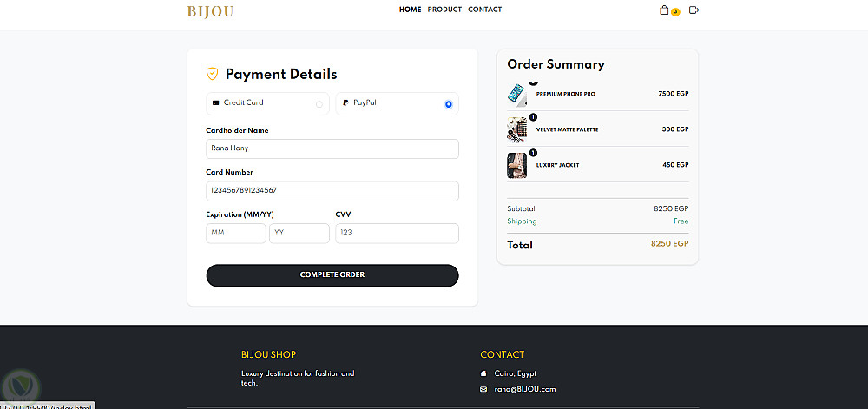Click the cart count badge

pyautogui.click(x=675, y=12)
